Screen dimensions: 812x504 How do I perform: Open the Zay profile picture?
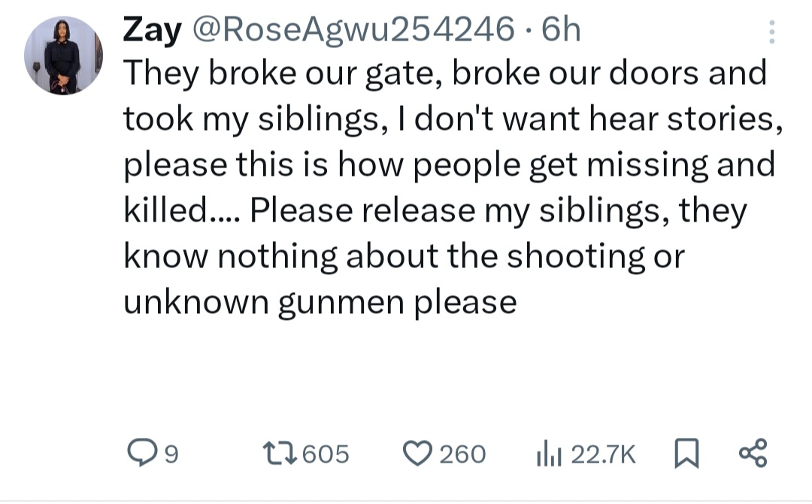point(62,56)
